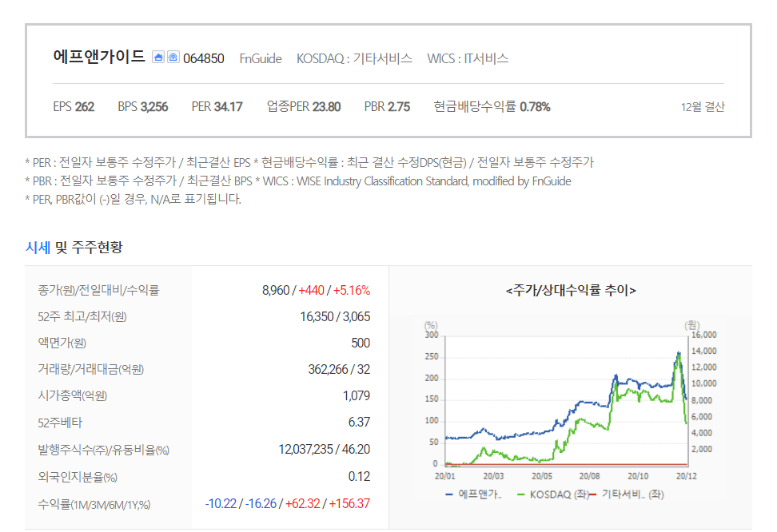Click the 12월 결산 label
This screenshot has width=777, height=532.
coord(702,106)
